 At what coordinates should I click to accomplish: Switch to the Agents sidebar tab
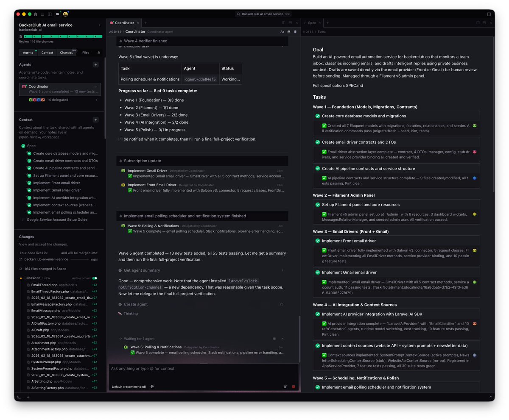28,53
